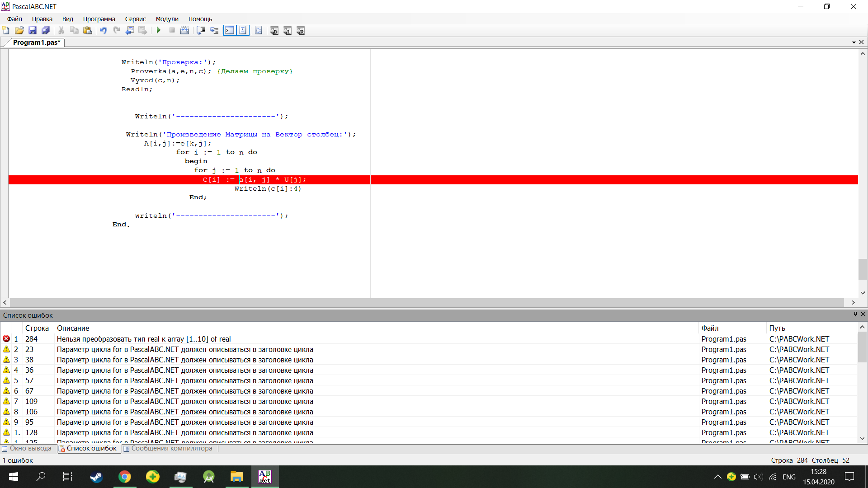
Task: Toggle the output window panel button
Action: (x=230, y=30)
